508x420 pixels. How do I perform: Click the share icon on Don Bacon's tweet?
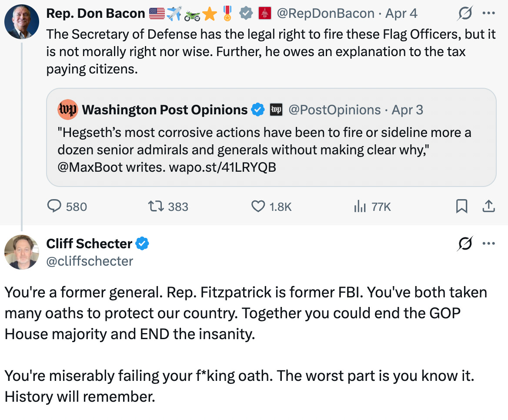click(489, 206)
